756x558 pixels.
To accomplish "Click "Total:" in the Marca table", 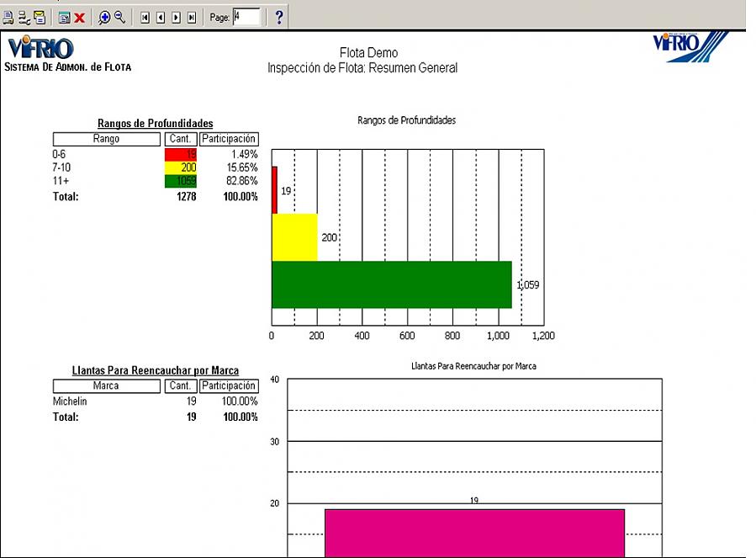I will pos(66,417).
